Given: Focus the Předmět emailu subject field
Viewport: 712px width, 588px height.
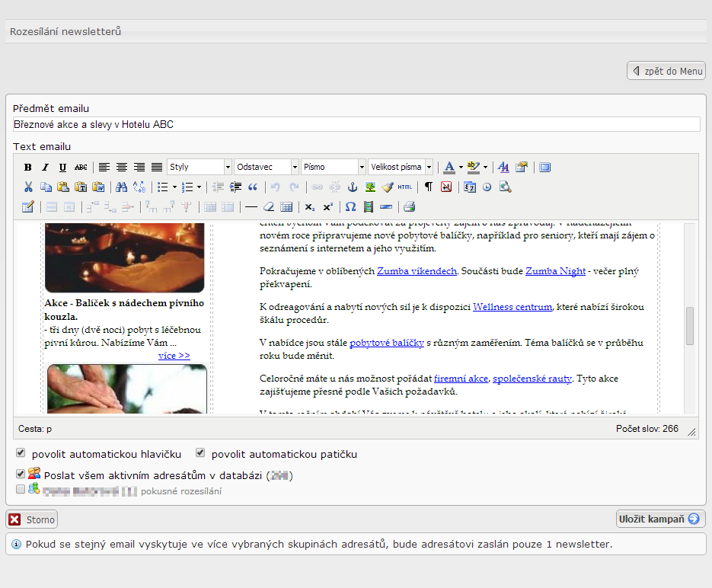Looking at the screenshot, I should click(356, 124).
